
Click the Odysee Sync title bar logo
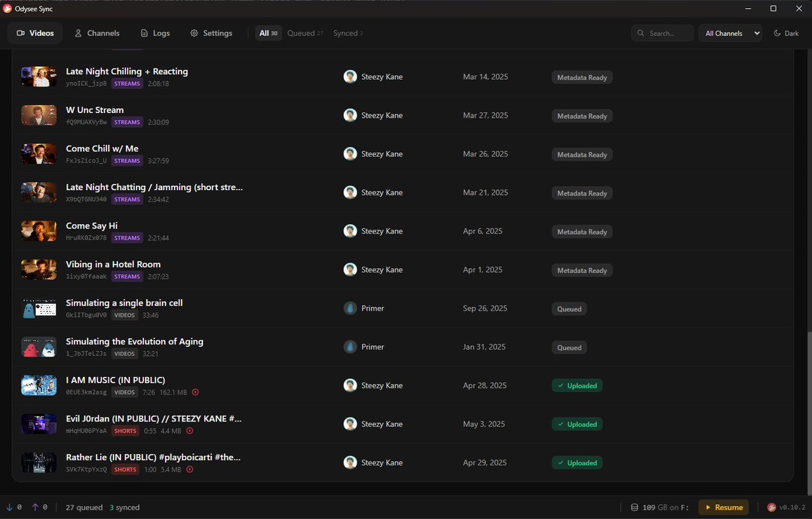pyautogui.click(x=7, y=8)
